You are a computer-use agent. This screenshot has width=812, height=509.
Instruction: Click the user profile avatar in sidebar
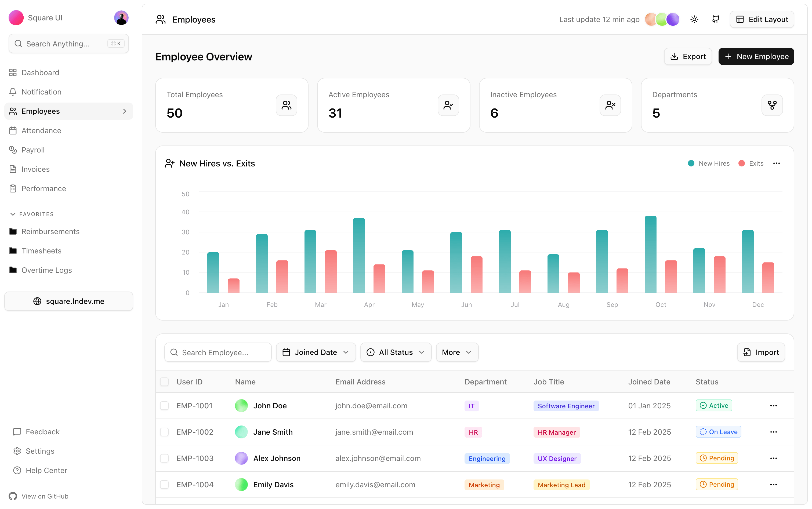121,18
